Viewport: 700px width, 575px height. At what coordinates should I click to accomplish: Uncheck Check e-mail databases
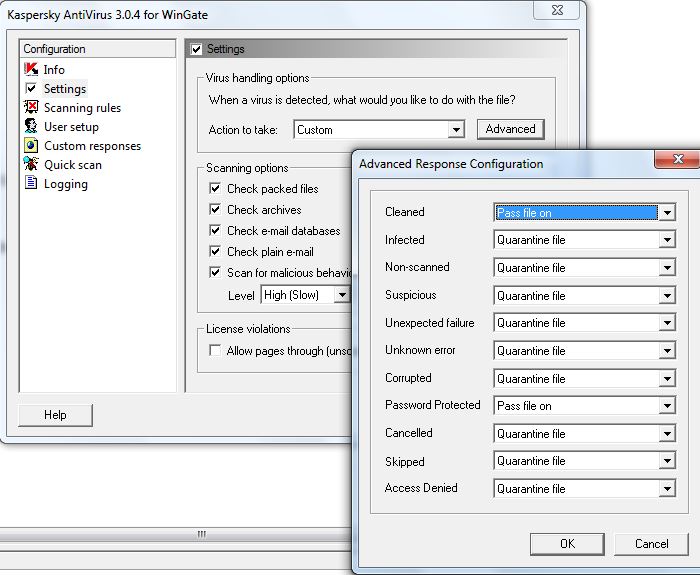point(215,230)
